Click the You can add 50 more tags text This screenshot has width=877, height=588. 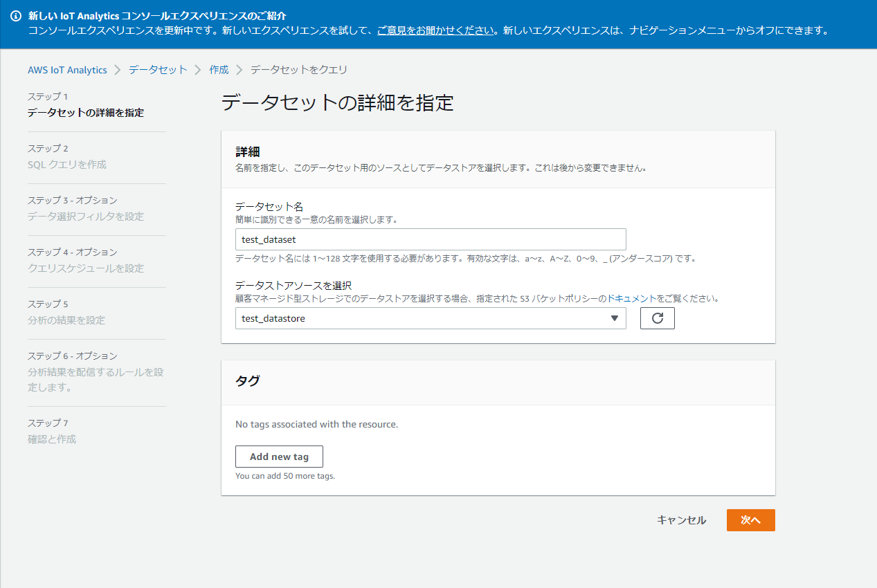(x=285, y=476)
